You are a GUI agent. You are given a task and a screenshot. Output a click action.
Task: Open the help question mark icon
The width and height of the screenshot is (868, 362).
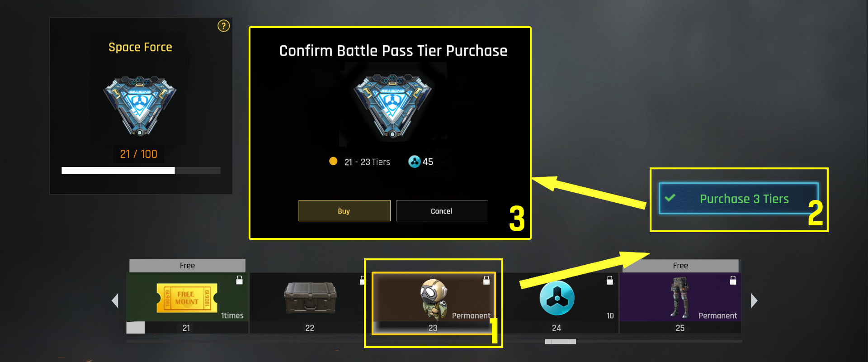tap(223, 26)
